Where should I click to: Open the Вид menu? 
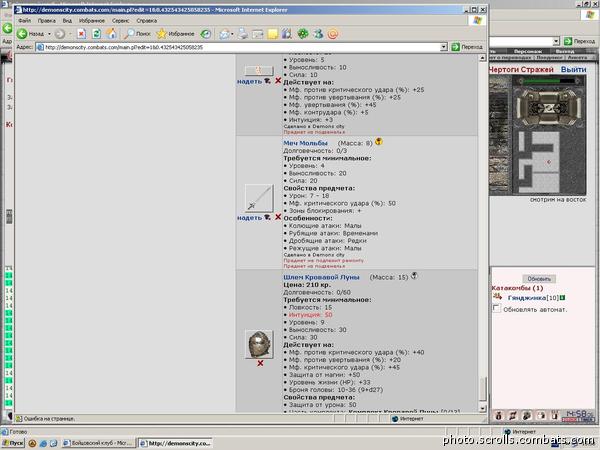[67, 21]
